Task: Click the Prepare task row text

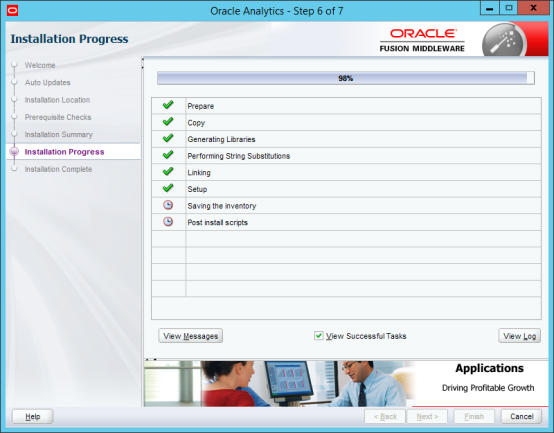Action: click(x=201, y=106)
